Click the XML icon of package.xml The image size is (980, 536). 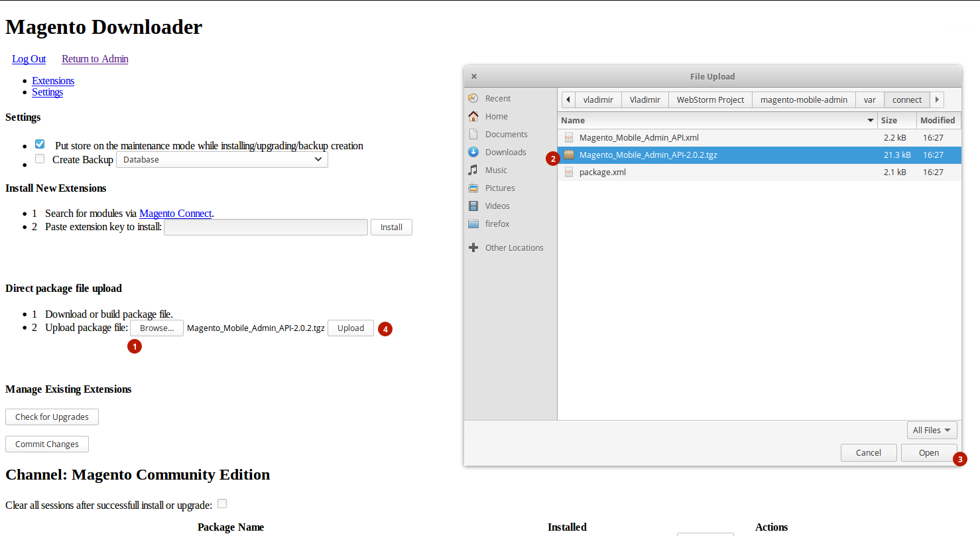pos(569,172)
